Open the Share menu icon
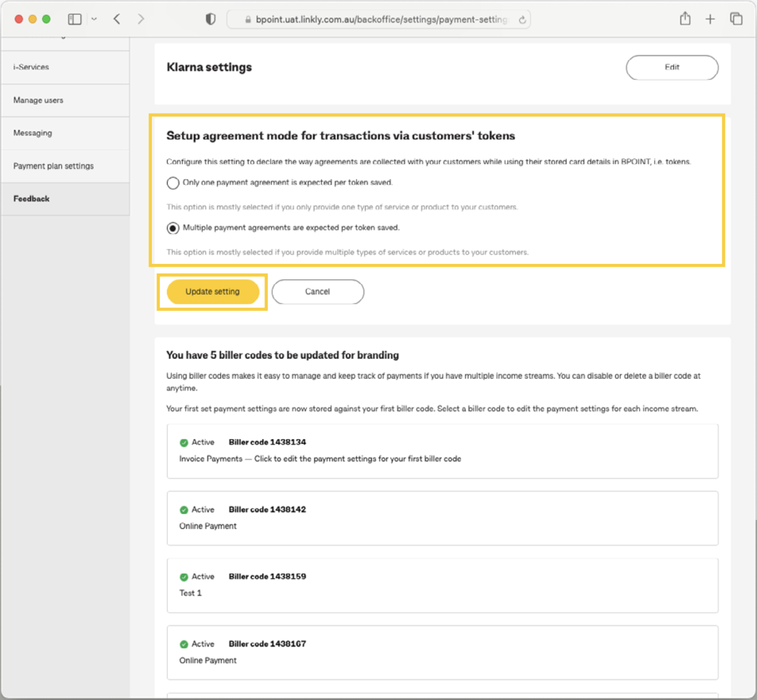The image size is (757, 700). (x=685, y=19)
